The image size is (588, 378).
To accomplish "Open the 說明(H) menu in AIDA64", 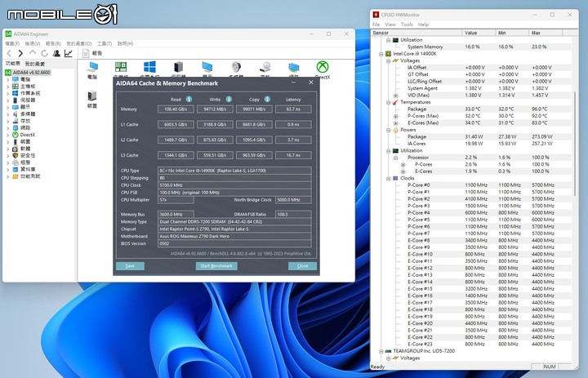I will (125, 43).
